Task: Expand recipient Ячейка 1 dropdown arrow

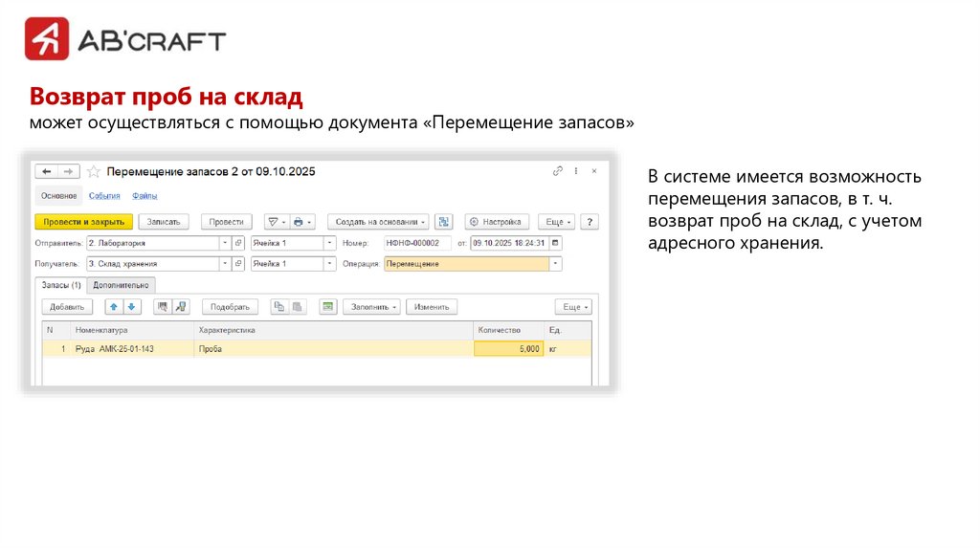Action: point(329,264)
